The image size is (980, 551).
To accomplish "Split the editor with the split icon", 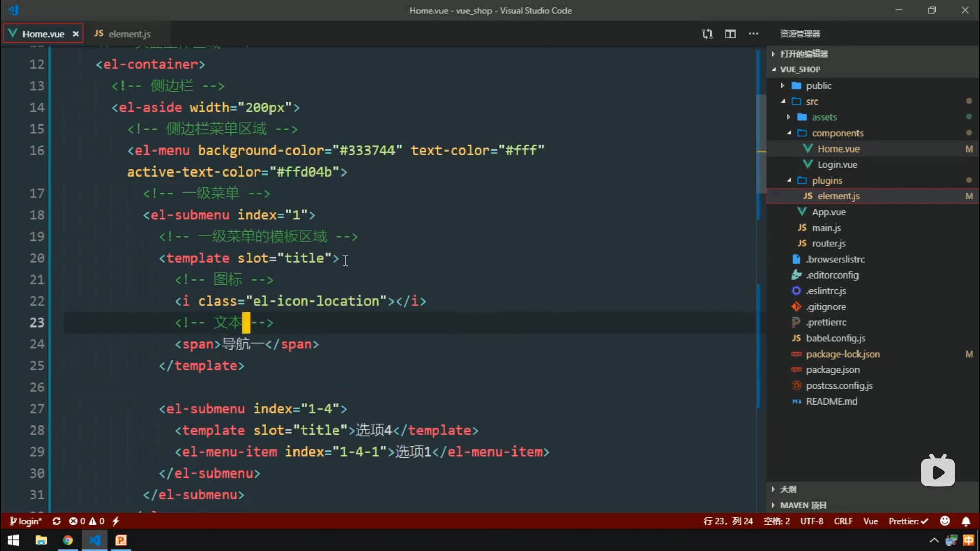I will 730,34.
